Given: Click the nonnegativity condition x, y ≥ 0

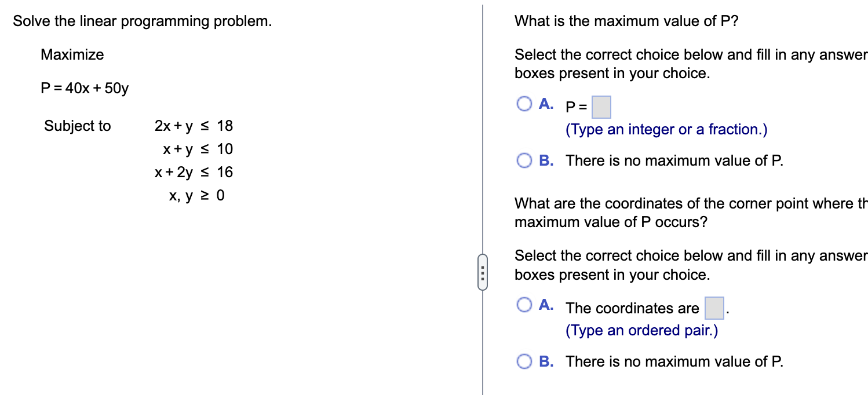Looking at the screenshot, I should point(196,196).
